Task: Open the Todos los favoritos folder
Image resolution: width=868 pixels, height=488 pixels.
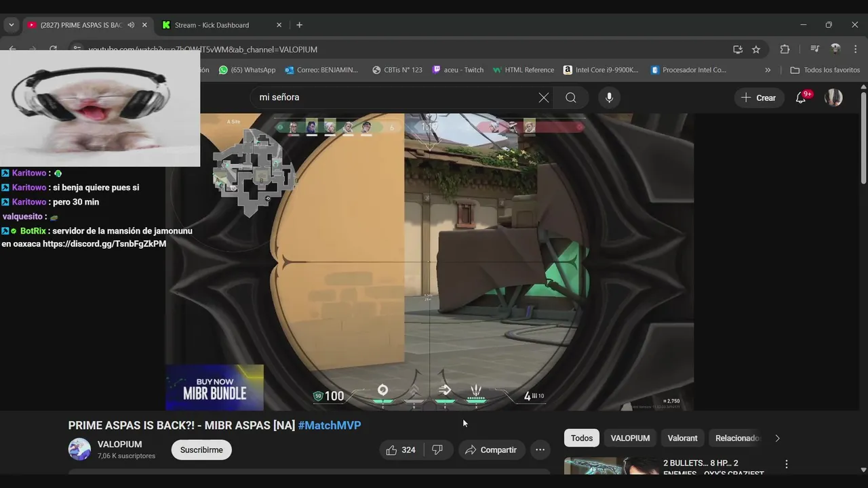Action: click(x=825, y=70)
